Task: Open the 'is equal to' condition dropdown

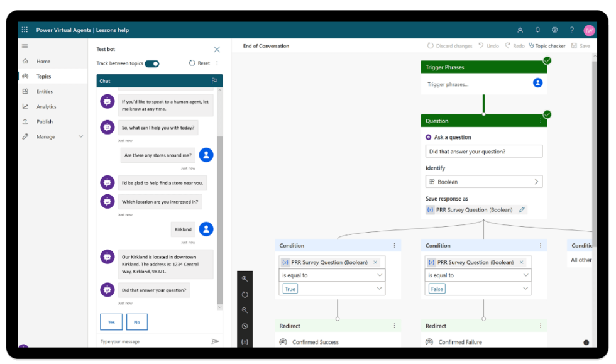Action: (x=332, y=275)
